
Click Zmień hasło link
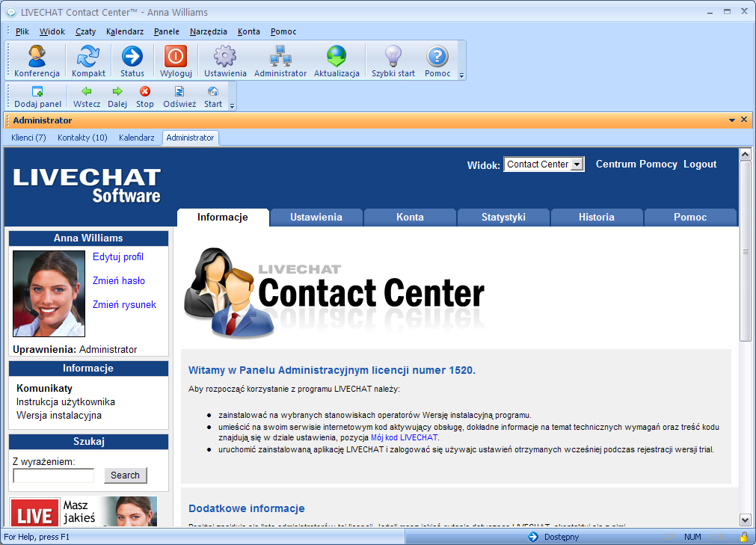[x=119, y=281]
